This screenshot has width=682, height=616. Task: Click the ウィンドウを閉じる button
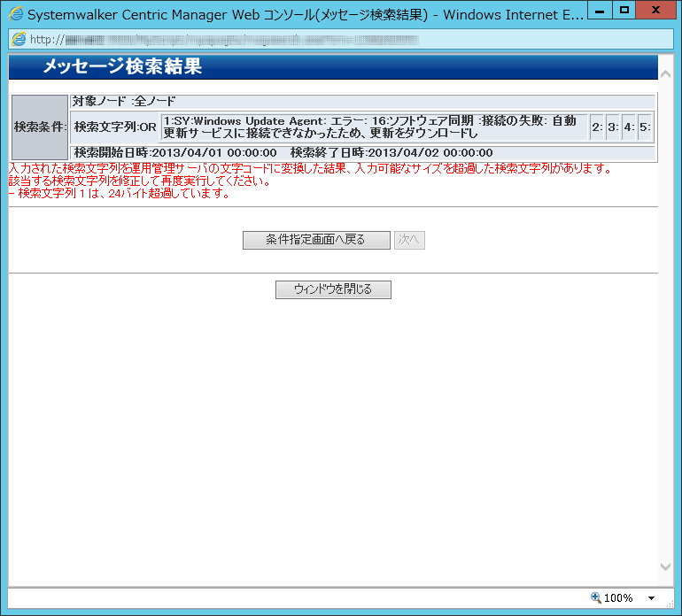click(333, 289)
